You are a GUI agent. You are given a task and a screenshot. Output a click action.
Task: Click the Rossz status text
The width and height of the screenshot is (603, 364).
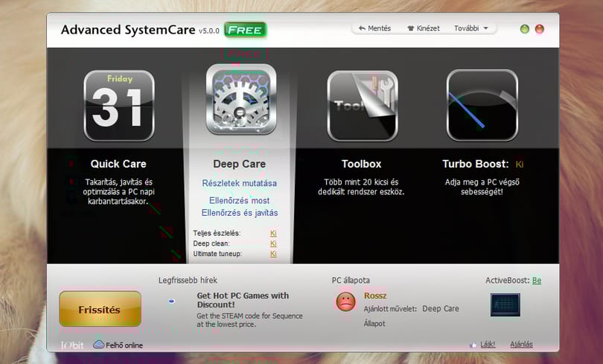(x=375, y=296)
